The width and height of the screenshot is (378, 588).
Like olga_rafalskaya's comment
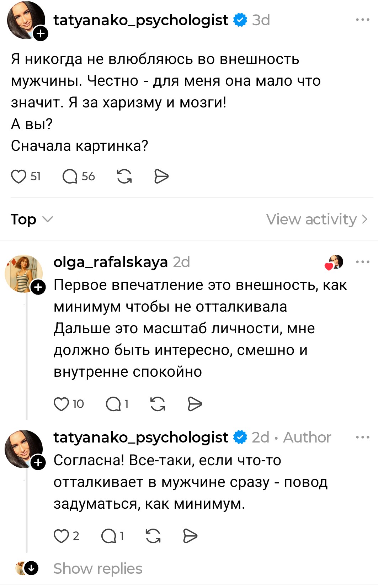[x=61, y=404]
